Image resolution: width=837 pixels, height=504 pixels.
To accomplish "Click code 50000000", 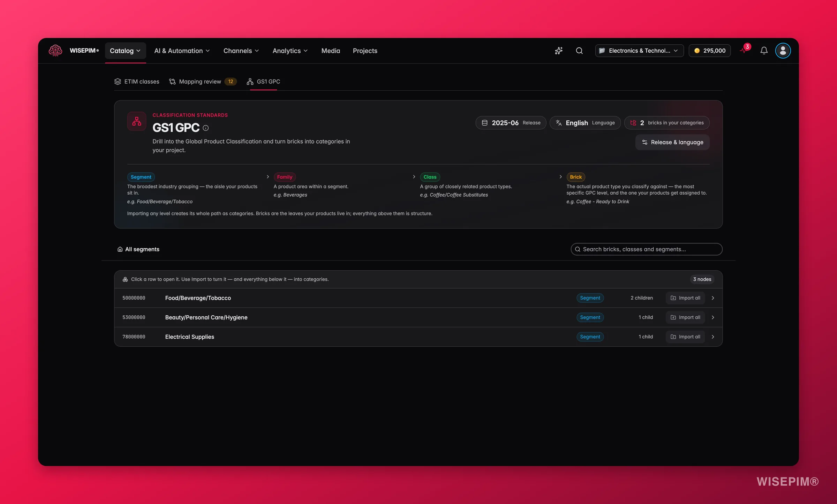I will (x=134, y=298).
